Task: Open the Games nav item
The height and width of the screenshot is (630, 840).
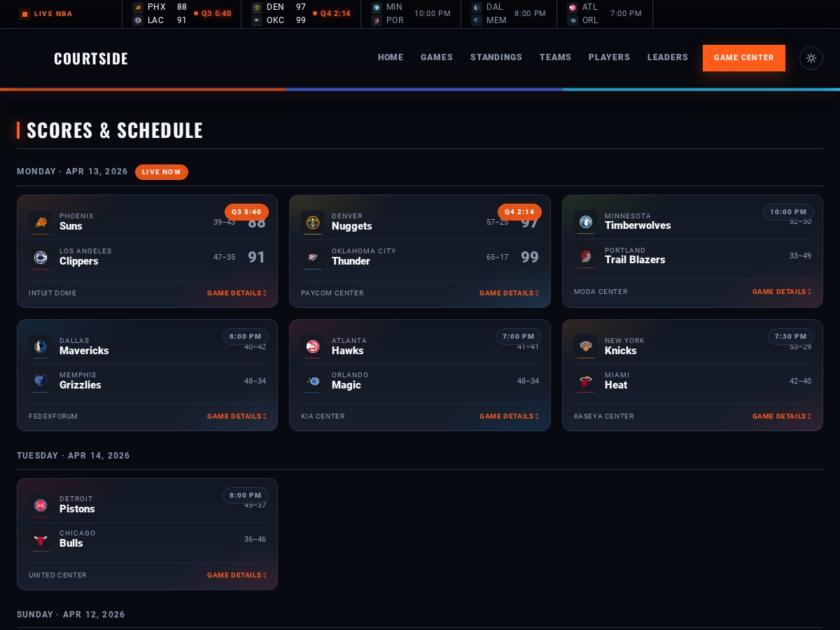Action: click(x=437, y=57)
